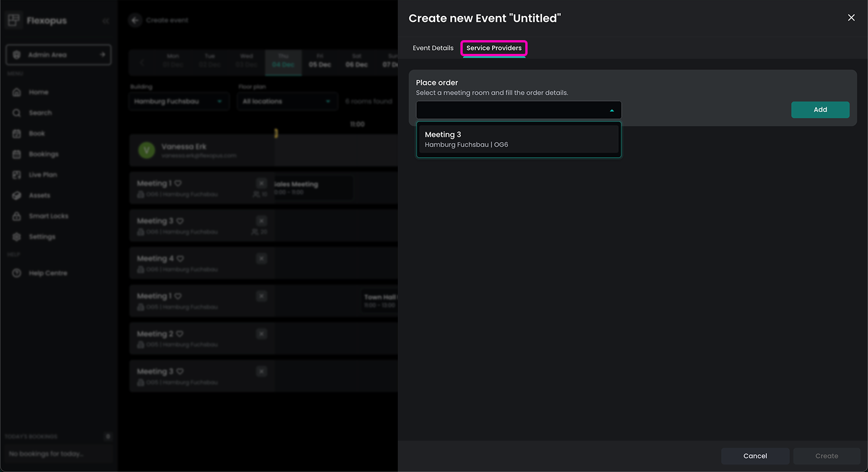Click the Search magnifier icon in sidebar

[17, 113]
